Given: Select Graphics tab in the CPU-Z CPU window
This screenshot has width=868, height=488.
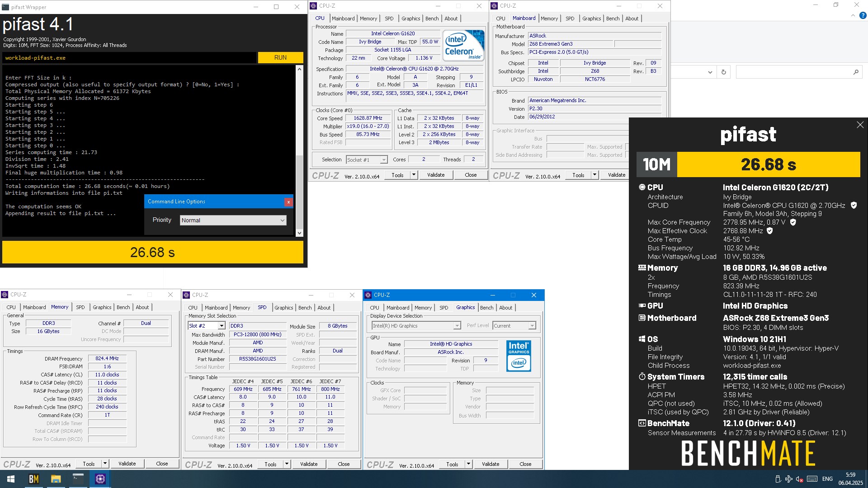Looking at the screenshot, I should click(x=410, y=19).
